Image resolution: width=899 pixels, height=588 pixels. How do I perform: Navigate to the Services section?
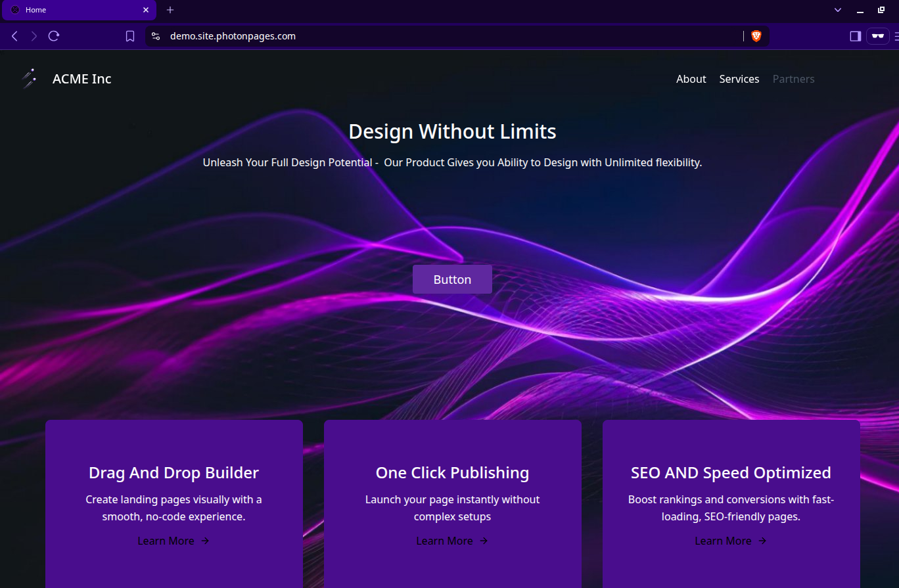point(739,79)
